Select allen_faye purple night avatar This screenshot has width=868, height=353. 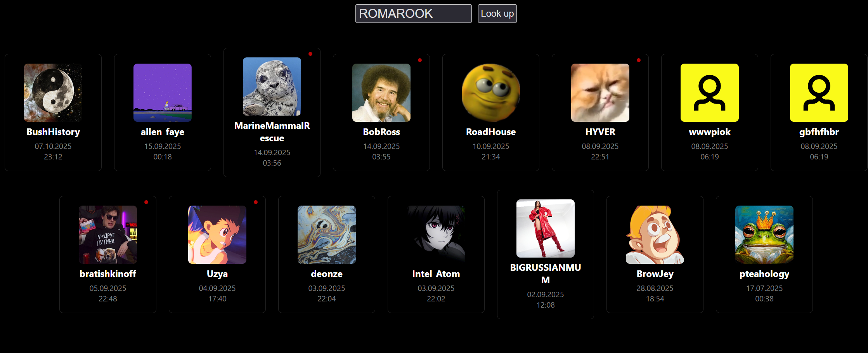(x=163, y=93)
